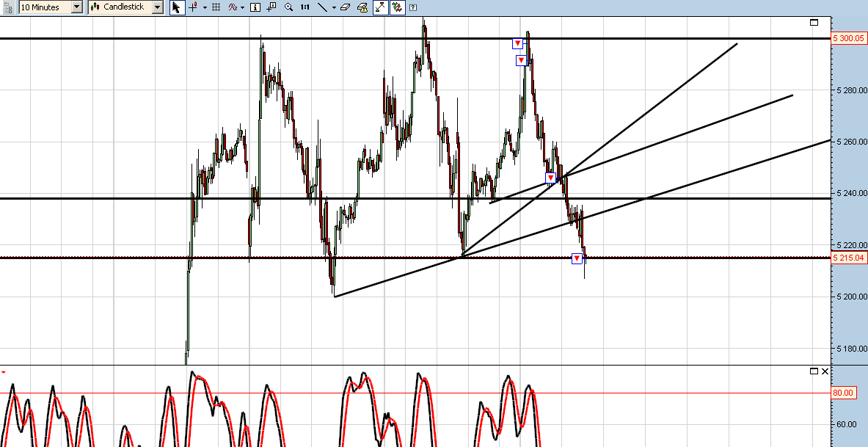Image resolution: width=868 pixels, height=447 pixels.
Task: Click the 5 200.00 axis value
Action: point(851,297)
